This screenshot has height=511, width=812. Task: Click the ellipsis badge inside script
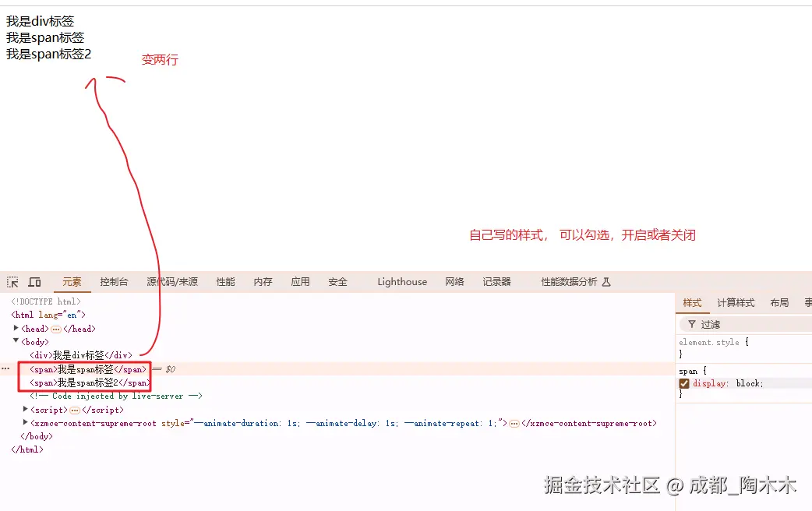(75, 411)
